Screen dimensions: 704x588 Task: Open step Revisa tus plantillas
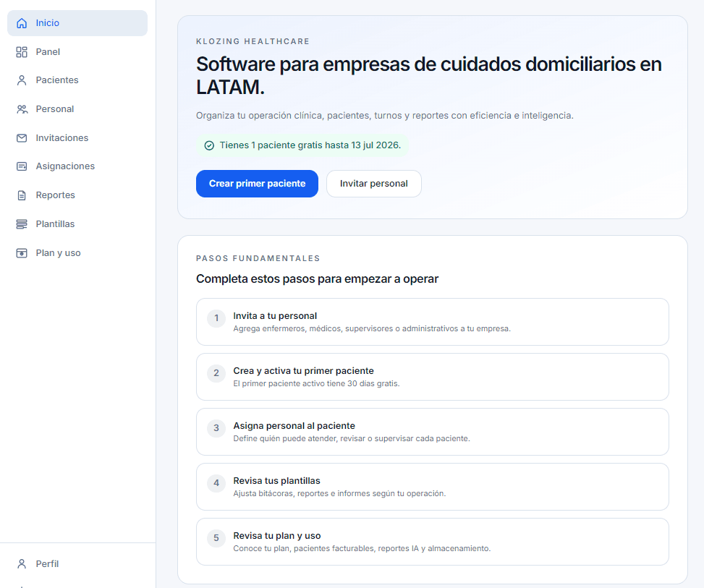[x=433, y=487]
